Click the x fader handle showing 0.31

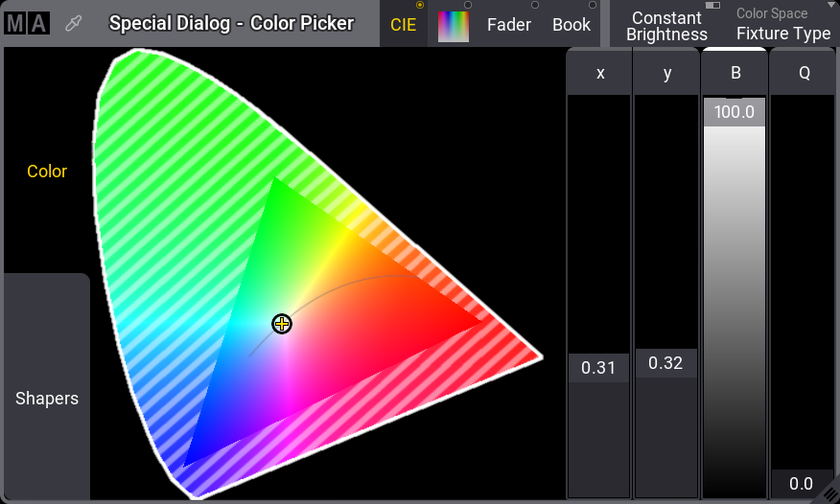(599, 368)
